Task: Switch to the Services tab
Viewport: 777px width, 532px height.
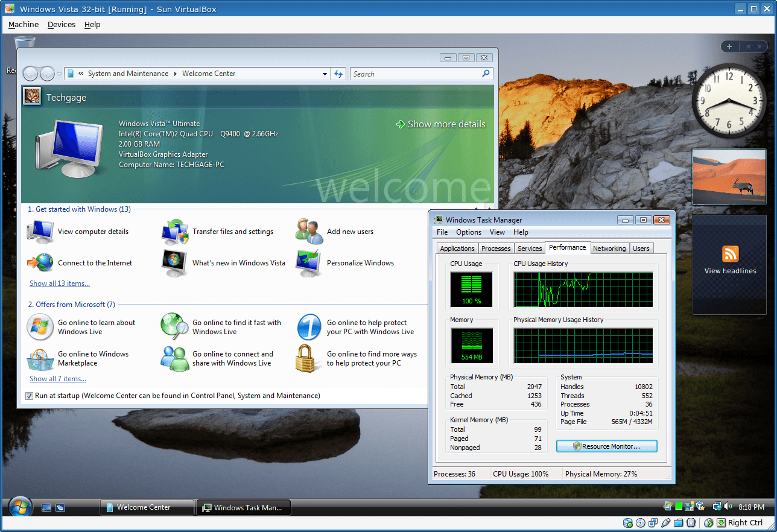Action: (530, 249)
